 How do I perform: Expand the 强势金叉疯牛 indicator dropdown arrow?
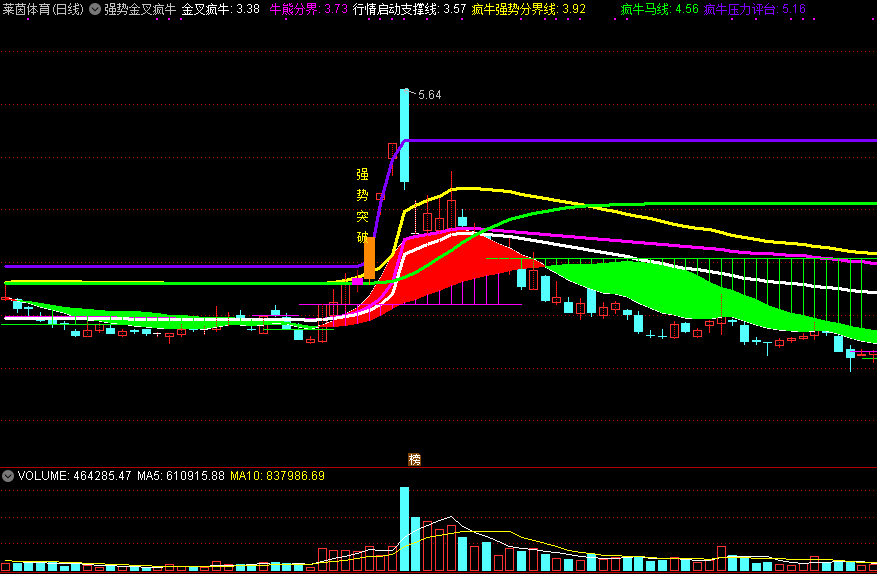coord(95,10)
